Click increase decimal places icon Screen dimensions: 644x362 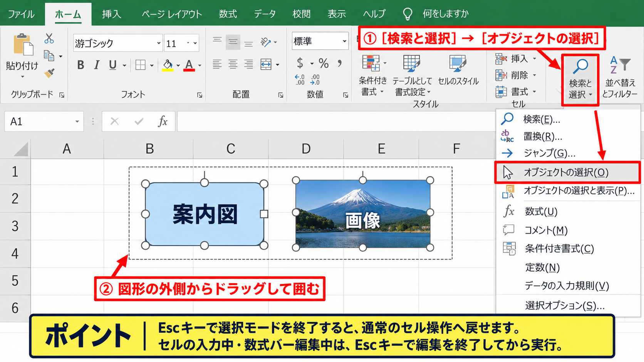click(x=300, y=80)
